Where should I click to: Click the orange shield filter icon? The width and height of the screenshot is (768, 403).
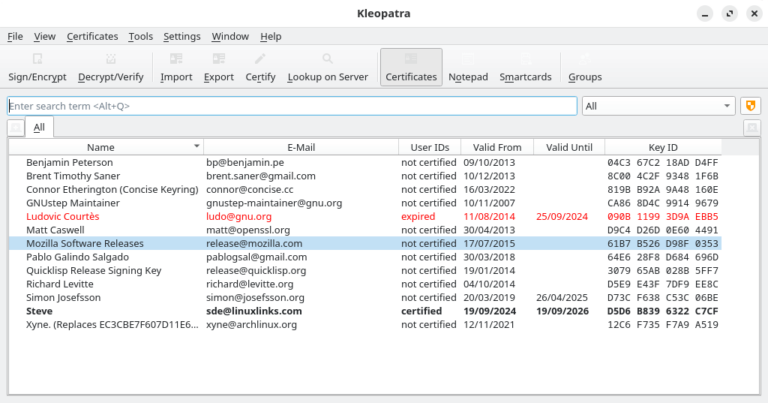click(x=750, y=106)
